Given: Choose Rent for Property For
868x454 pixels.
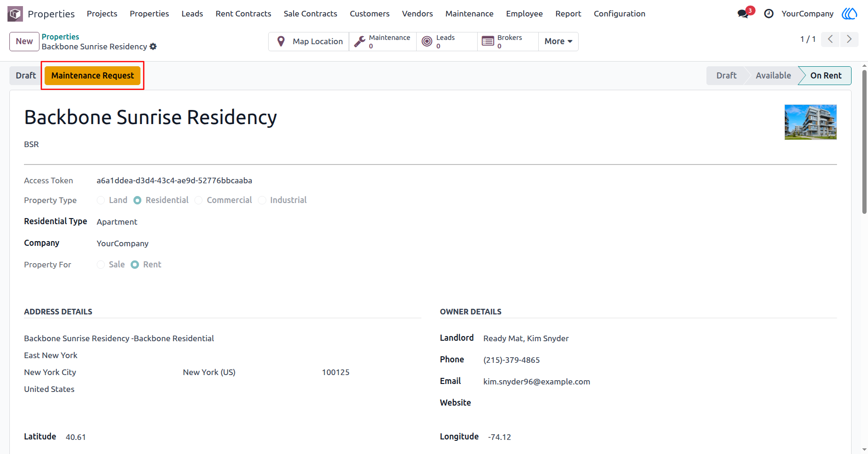Looking at the screenshot, I should coord(135,265).
